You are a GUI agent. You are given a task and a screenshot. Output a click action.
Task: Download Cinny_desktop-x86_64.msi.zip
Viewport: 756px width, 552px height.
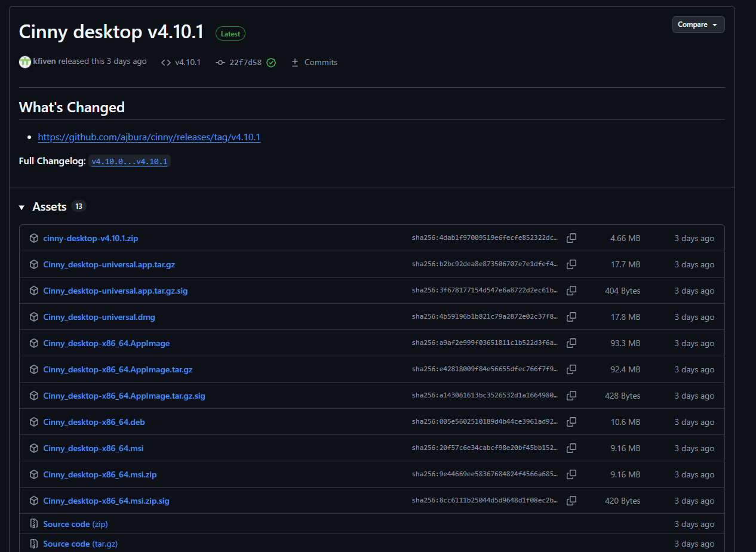click(100, 474)
